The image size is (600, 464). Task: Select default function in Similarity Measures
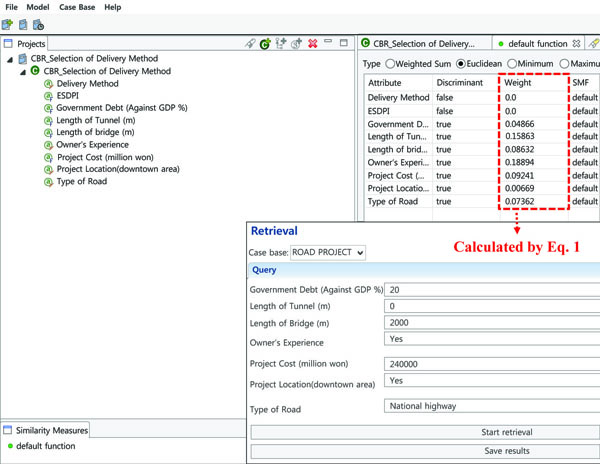[x=46, y=446]
